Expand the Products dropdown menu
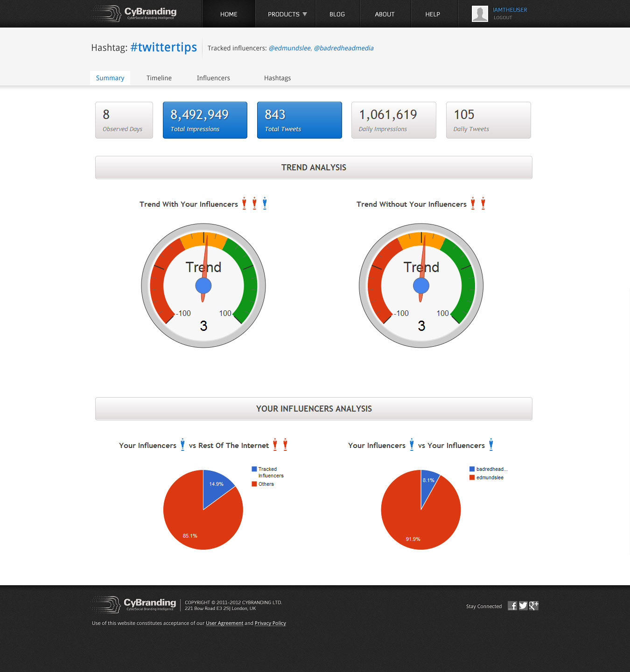The image size is (630, 672). [x=287, y=14]
